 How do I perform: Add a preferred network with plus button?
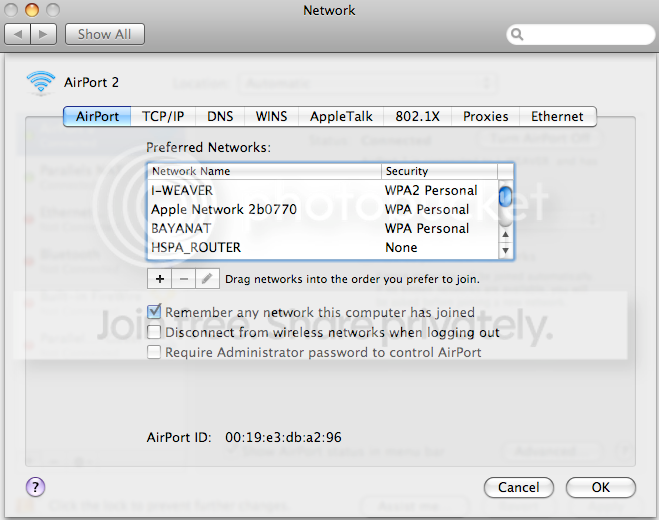pyautogui.click(x=159, y=279)
